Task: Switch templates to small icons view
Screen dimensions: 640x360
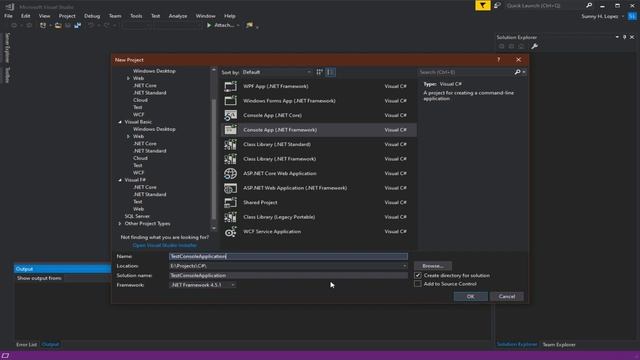Action: tap(320, 72)
